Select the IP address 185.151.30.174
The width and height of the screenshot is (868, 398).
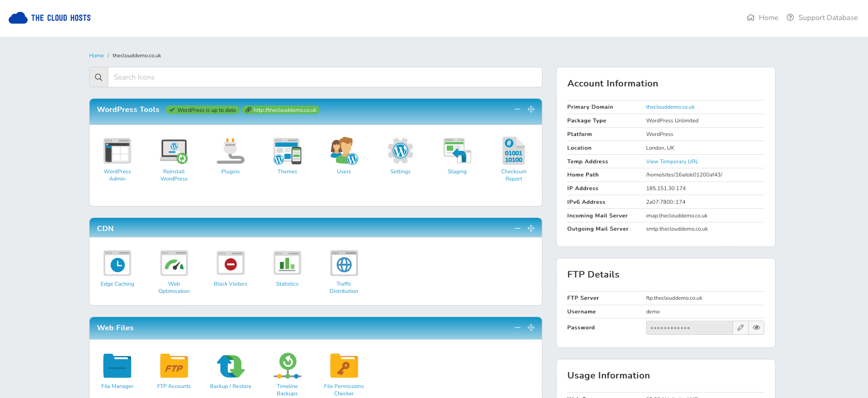pos(666,188)
